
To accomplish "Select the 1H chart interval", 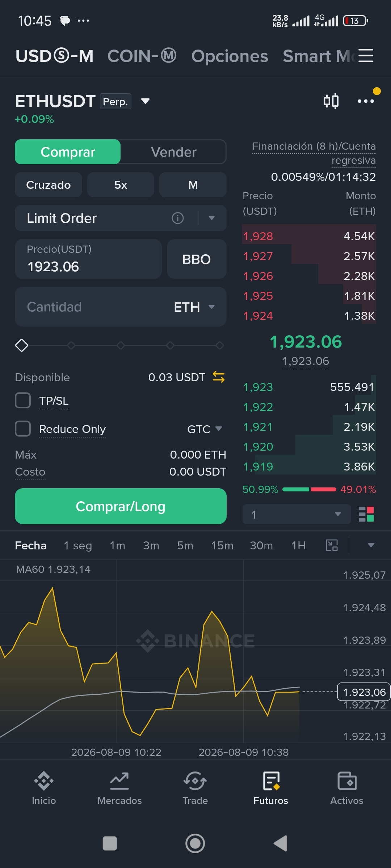I will (299, 545).
